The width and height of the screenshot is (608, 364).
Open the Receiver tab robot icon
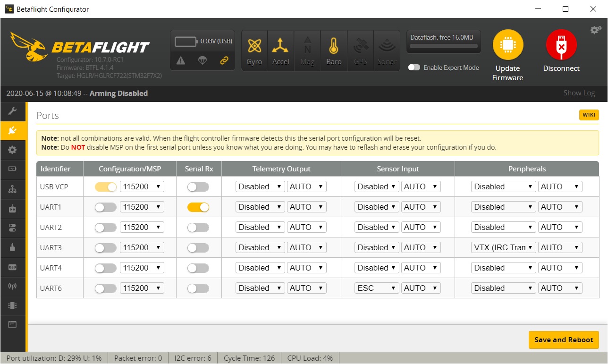12,209
